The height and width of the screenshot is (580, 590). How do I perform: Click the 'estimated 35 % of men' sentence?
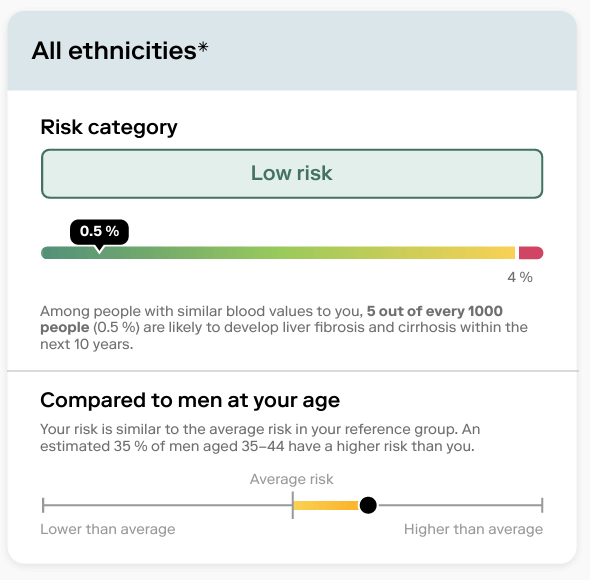click(257, 446)
